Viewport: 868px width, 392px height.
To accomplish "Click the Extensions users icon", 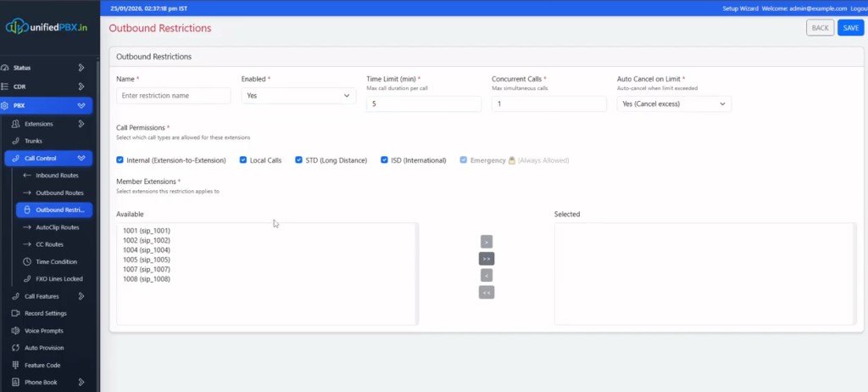I will click(x=15, y=124).
